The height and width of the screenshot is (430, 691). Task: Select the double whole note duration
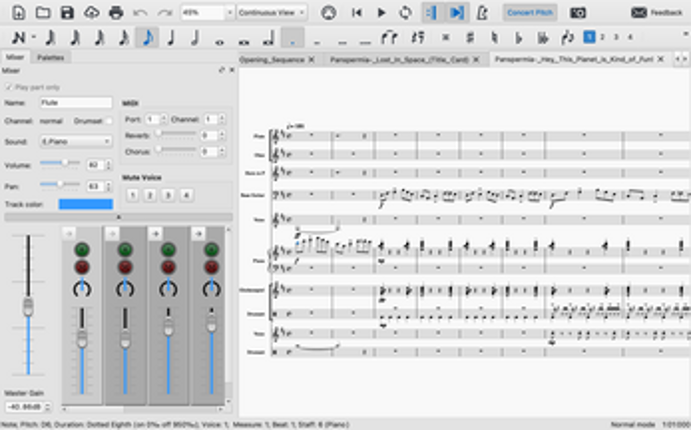243,41
